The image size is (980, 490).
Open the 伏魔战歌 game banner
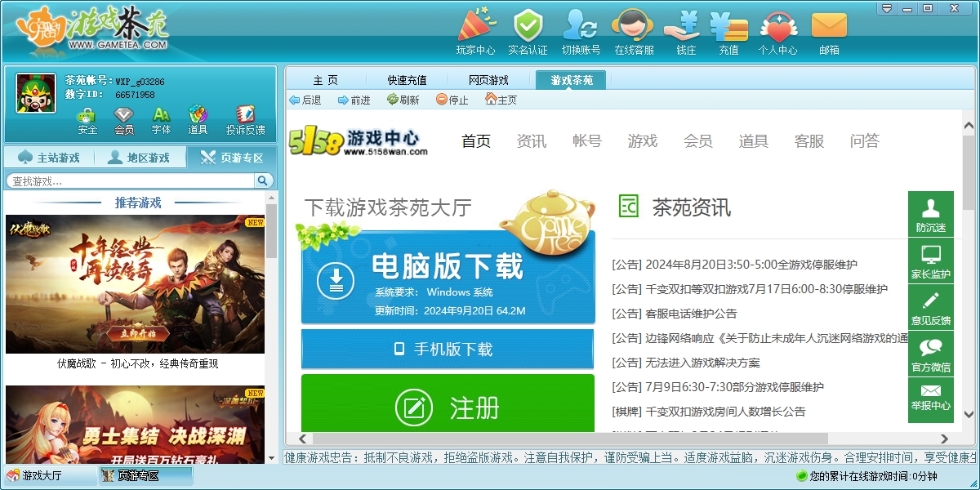point(136,284)
